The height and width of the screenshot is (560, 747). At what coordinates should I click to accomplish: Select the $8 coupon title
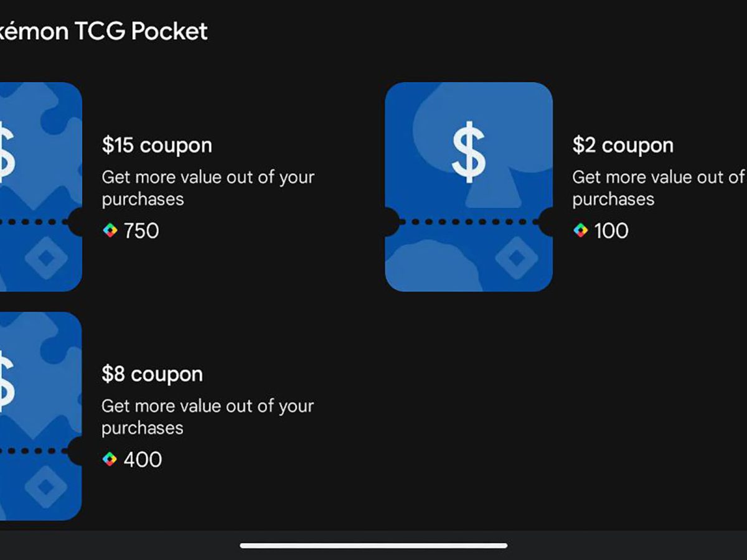[152, 375]
